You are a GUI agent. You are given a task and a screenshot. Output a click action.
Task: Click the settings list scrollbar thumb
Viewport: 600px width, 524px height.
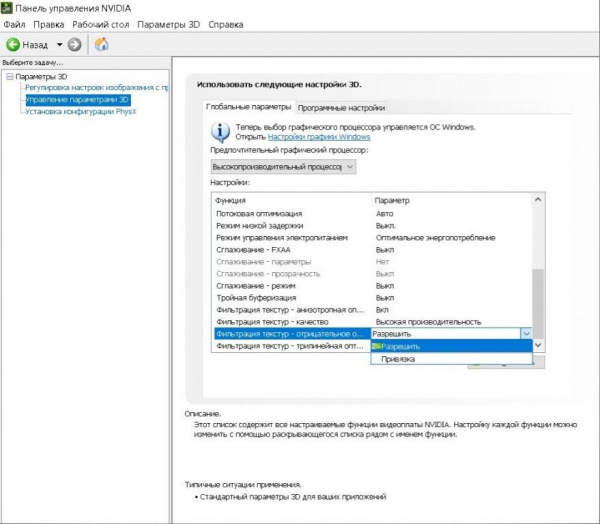coord(538,304)
